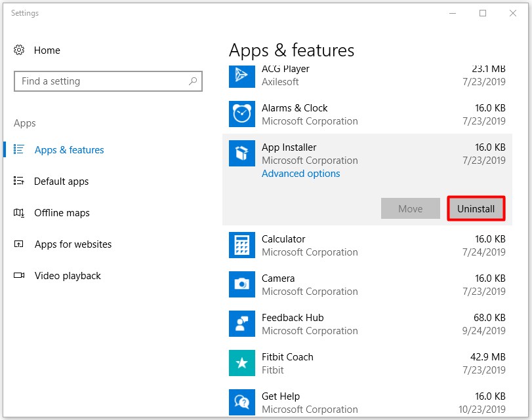Viewport: 532px width, 420px height.
Task: Click the Fitbit publisher label
Action: click(x=272, y=370)
